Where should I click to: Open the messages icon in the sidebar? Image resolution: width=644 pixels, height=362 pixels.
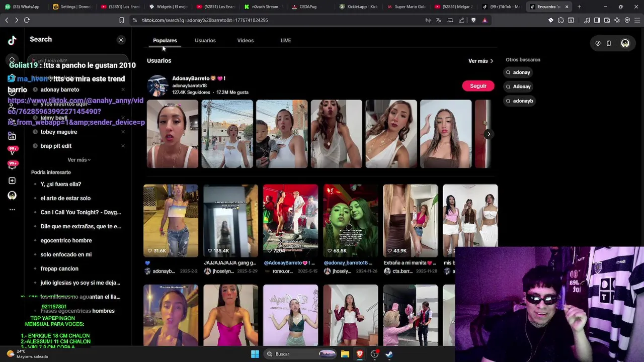(12, 150)
